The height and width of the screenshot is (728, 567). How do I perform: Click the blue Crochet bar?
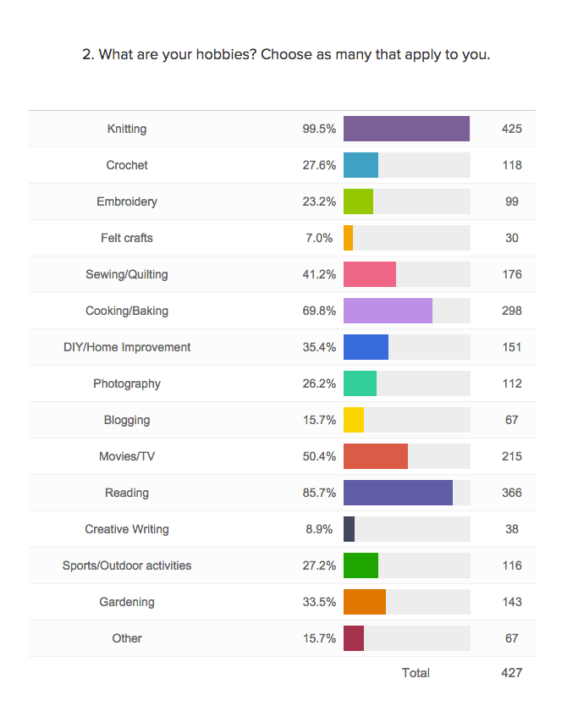(x=361, y=165)
